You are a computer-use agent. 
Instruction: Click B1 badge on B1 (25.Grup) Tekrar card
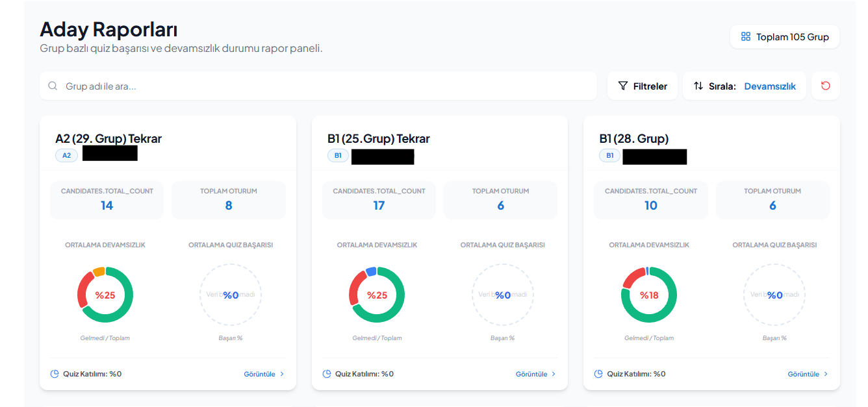[x=338, y=156]
